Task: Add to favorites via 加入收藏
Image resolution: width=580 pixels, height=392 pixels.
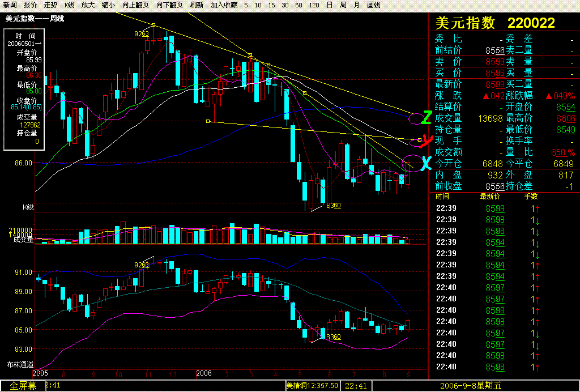Action: (x=224, y=5)
